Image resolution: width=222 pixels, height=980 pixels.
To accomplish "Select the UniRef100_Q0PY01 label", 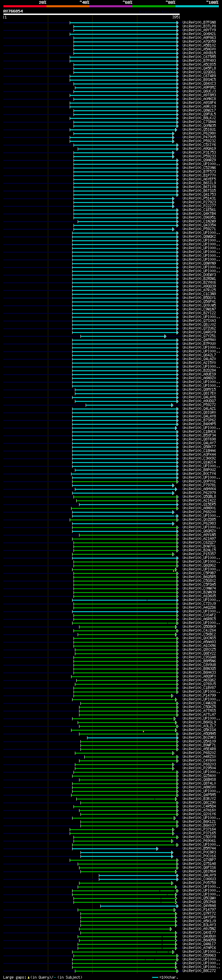I will [x=199, y=481].
